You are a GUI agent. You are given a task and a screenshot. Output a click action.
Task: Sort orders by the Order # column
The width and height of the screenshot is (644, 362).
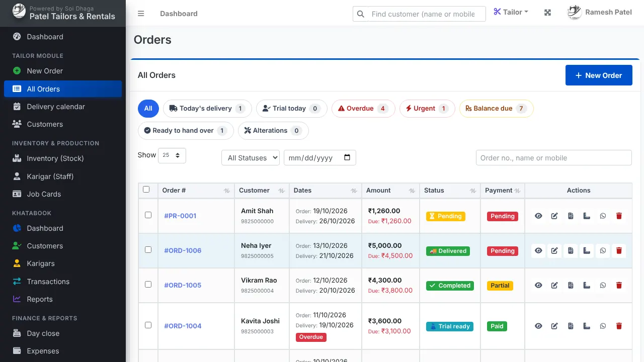tap(195, 191)
